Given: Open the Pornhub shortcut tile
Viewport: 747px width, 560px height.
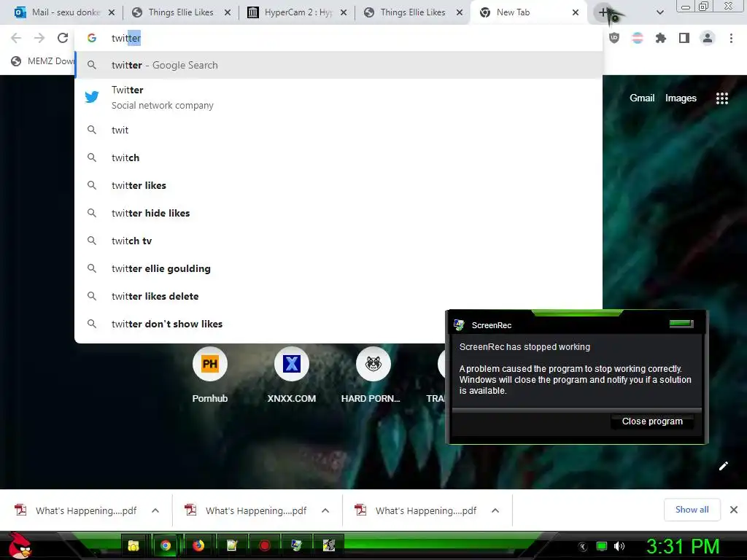Looking at the screenshot, I should coord(210,376).
